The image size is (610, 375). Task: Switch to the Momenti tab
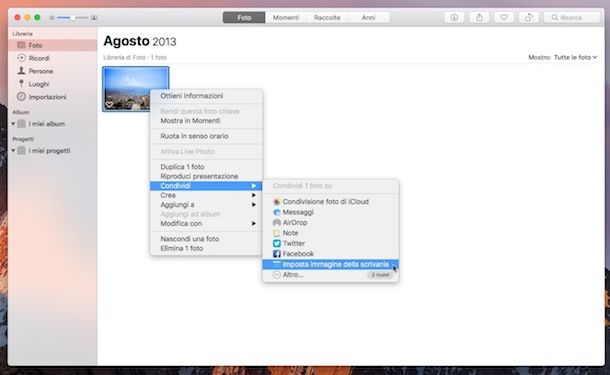point(286,18)
